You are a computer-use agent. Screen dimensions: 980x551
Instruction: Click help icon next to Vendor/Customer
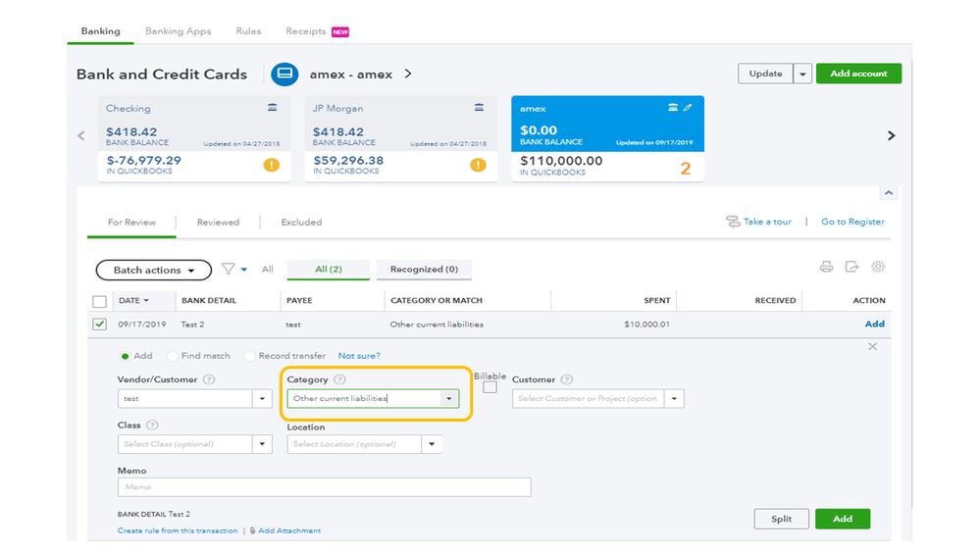209,379
